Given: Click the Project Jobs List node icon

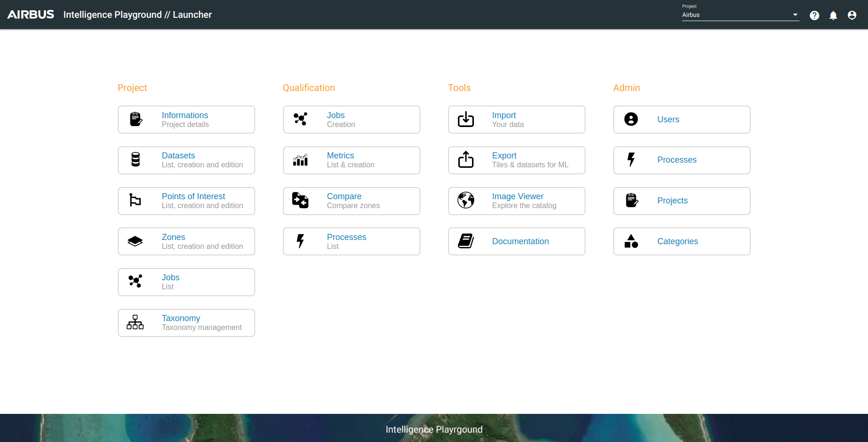Looking at the screenshot, I should (135, 281).
